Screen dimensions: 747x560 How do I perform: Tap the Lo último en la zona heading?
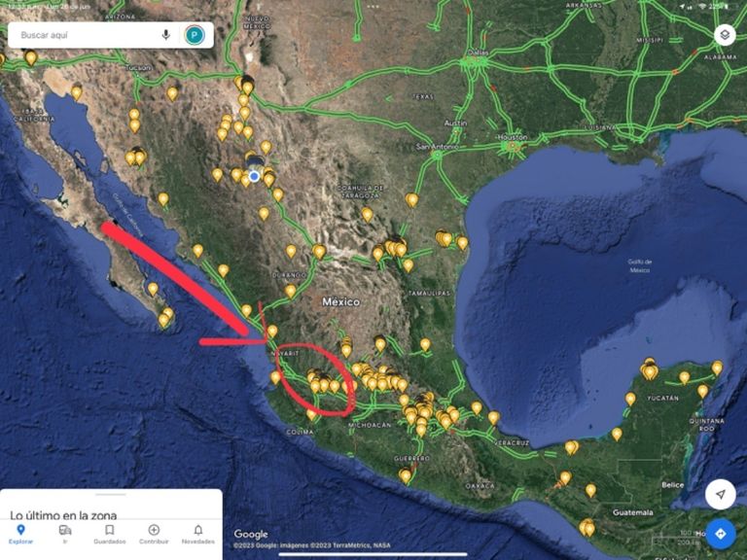(63, 515)
